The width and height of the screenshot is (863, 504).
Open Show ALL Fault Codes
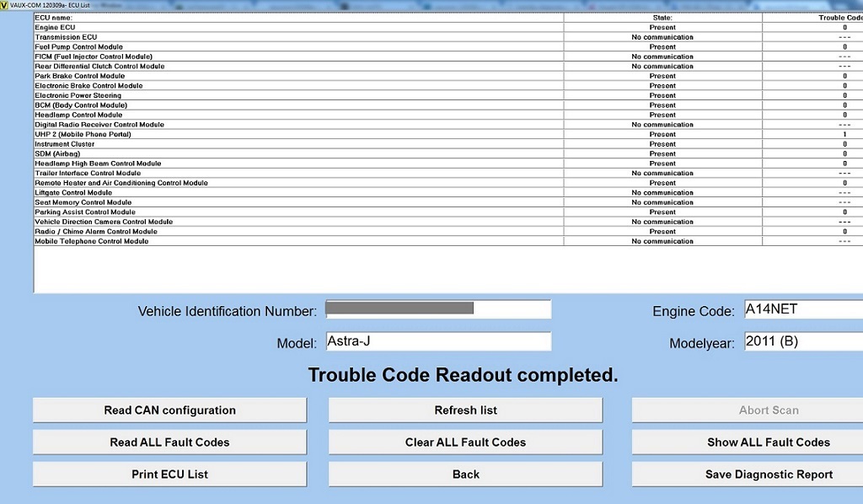[768, 442]
